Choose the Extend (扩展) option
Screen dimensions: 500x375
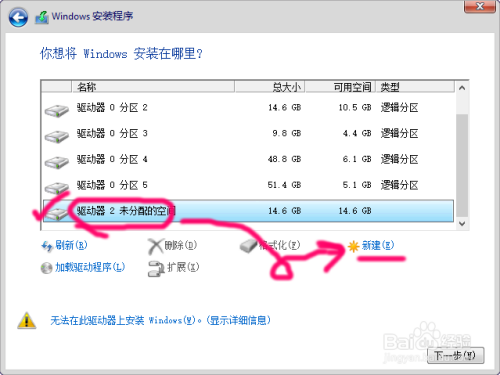(183, 267)
